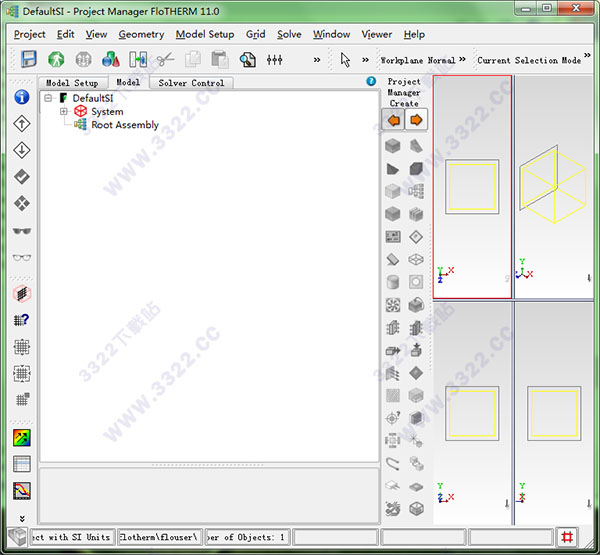Click the U-shaped heat pipe palette icon
Image resolution: width=600 pixels, height=555 pixels.
tap(393, 464)
